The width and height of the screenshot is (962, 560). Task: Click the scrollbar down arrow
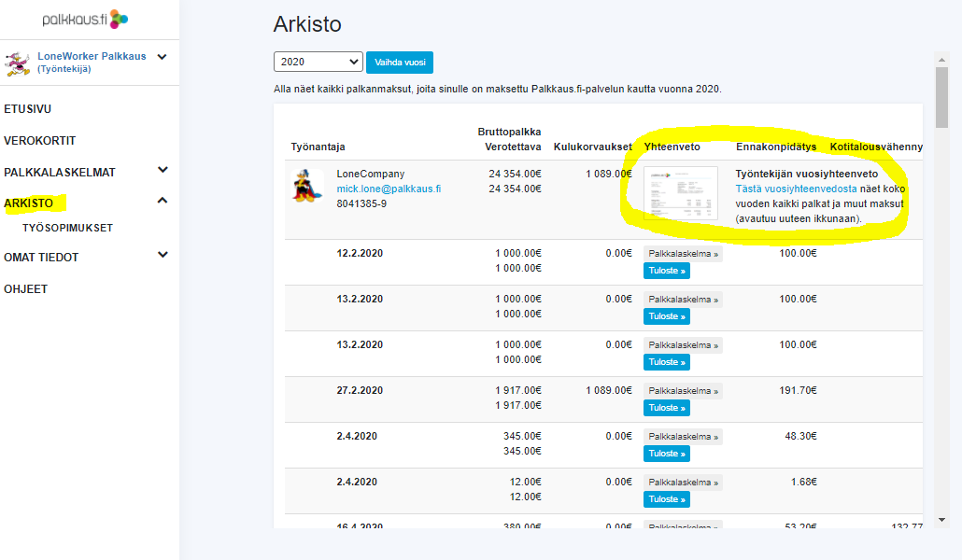click(942, 519)
